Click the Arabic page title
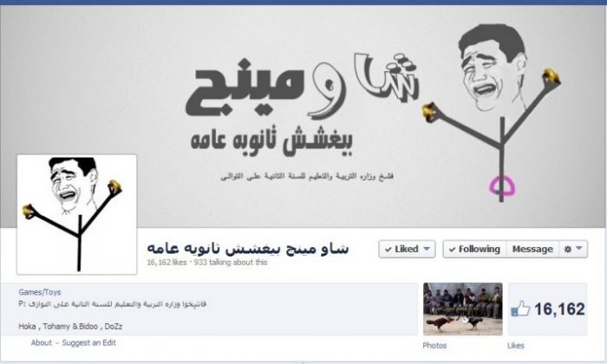This screenshot has width=607, height=364. [x=248, y=249]
